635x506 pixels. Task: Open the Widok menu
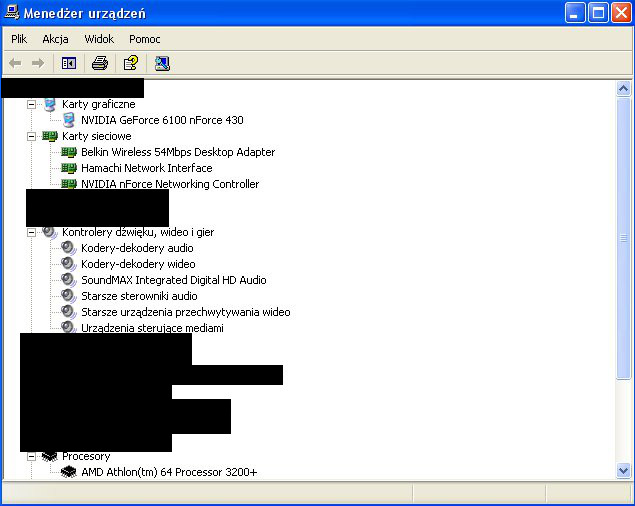99,39
